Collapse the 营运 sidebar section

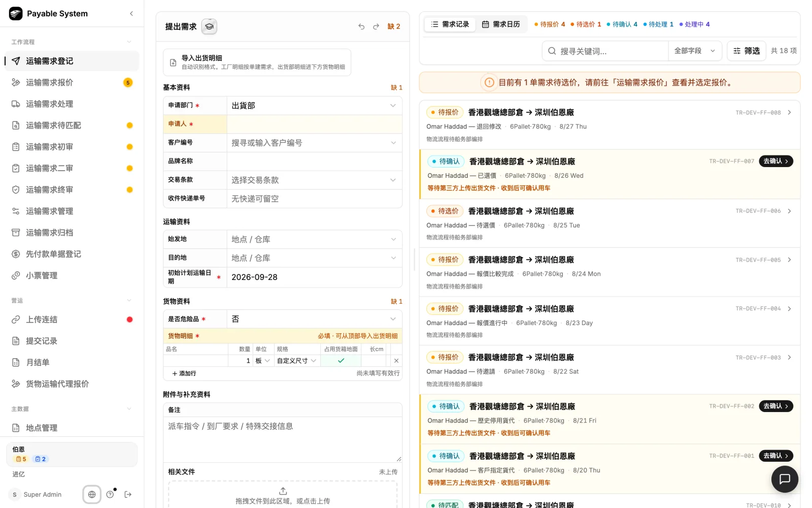click(x=129, y=300)
